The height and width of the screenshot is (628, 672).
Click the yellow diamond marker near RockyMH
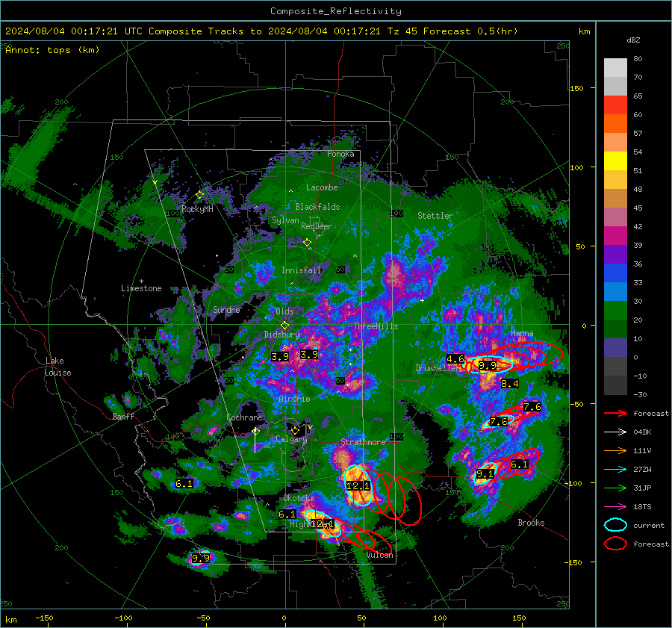[x=199, y=195]
